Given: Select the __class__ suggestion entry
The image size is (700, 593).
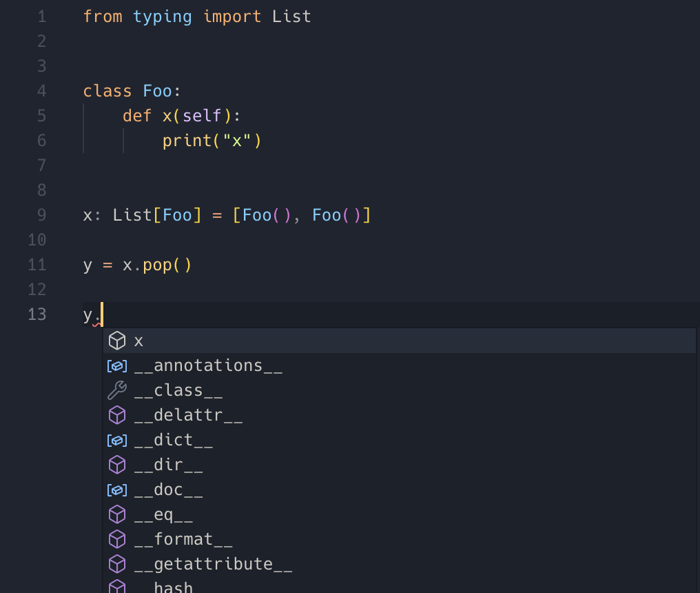Looking at the screenshot, I should coord(400,390).
